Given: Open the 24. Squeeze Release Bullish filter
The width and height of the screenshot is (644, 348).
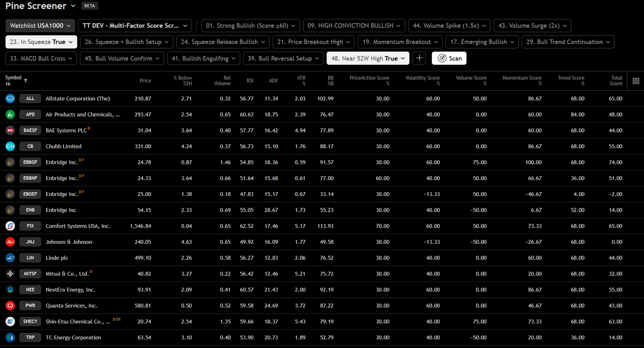Looking at the screenshot, I should click(224, 42).
